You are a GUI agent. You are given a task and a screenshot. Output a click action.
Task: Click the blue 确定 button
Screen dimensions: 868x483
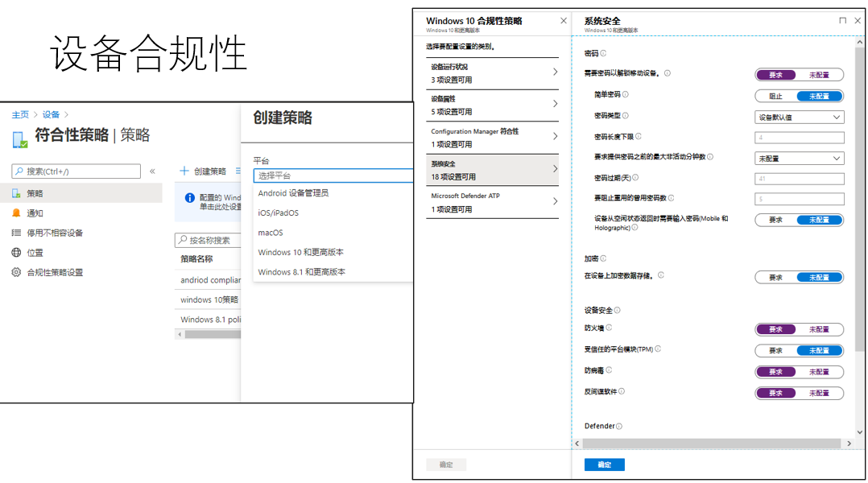604,464
